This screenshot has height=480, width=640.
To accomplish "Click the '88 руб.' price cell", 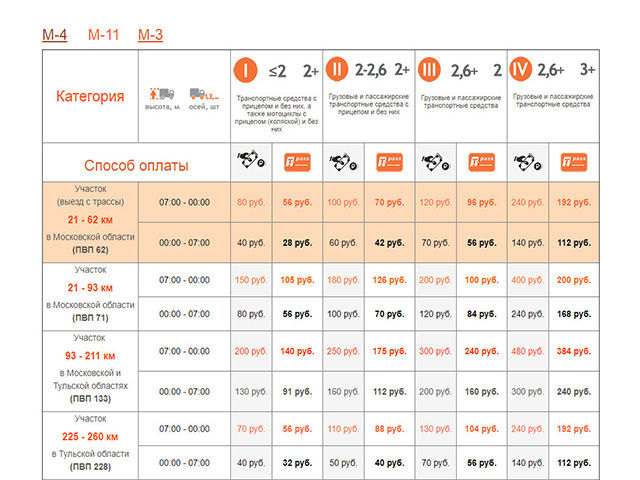I will click(x=389, y=429).
